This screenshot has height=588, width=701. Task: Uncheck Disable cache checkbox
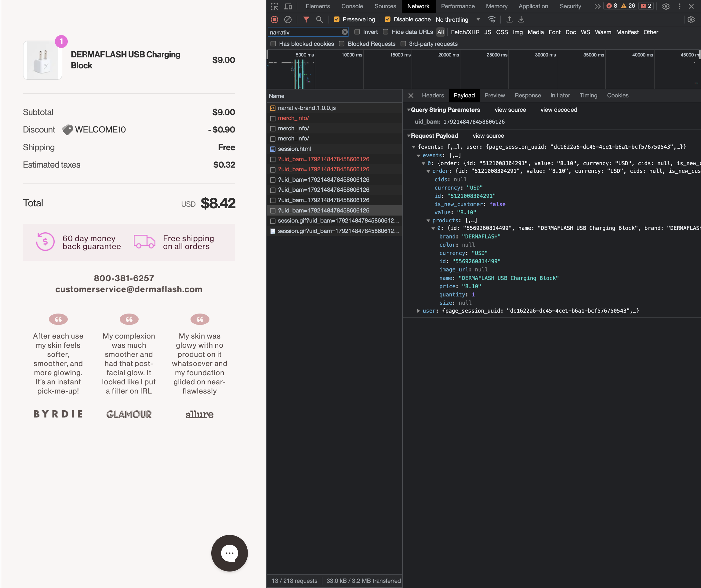pos(387,19)
